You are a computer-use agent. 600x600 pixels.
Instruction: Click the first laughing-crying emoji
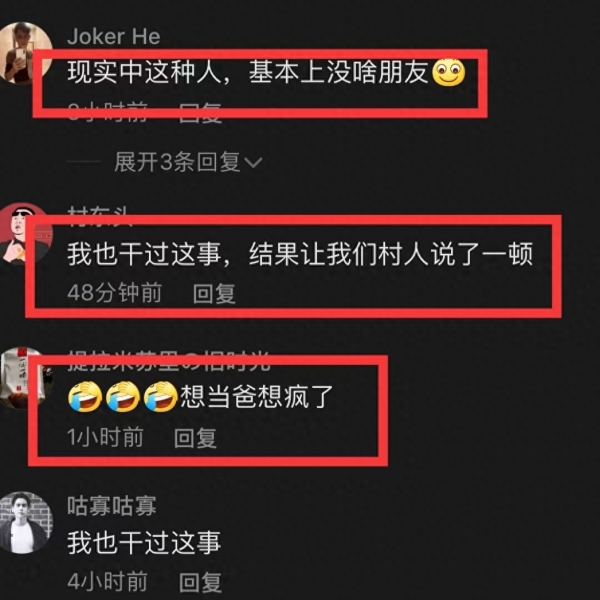85,396
